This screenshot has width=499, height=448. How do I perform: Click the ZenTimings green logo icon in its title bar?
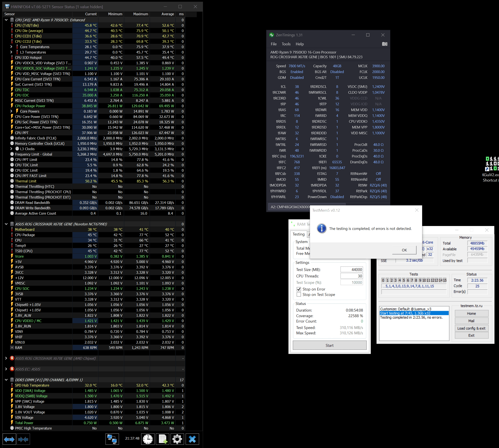click(272, 35)
